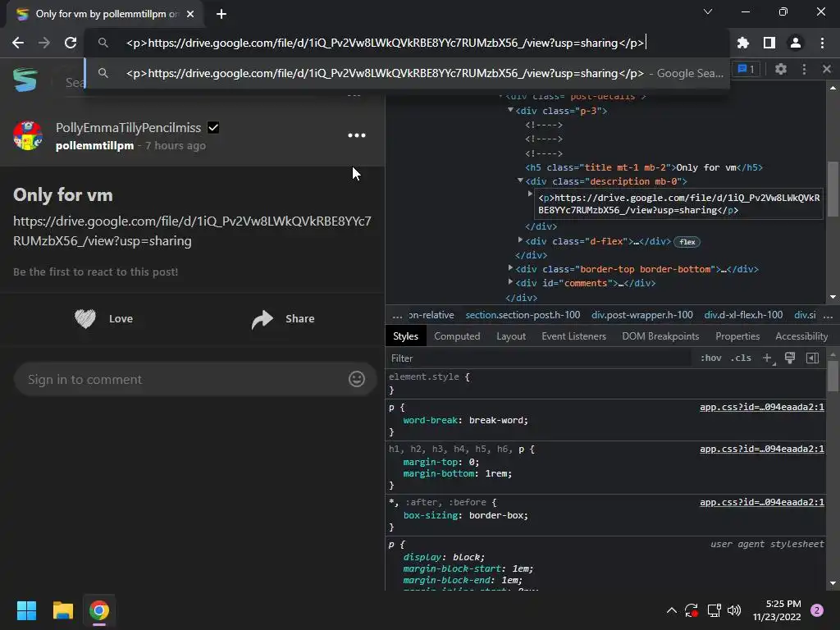The image size is (840, 630).
Task: Open the DevTools issues counter badge
Action: tap(746, 69)
